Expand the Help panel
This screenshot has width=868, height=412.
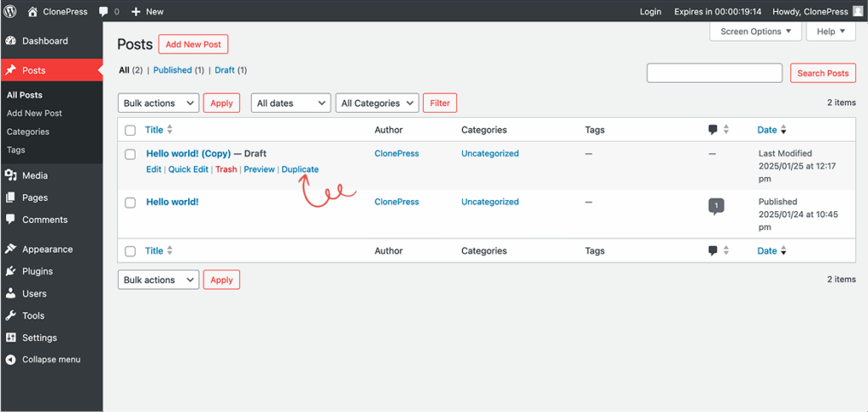[x=831, y=31]
